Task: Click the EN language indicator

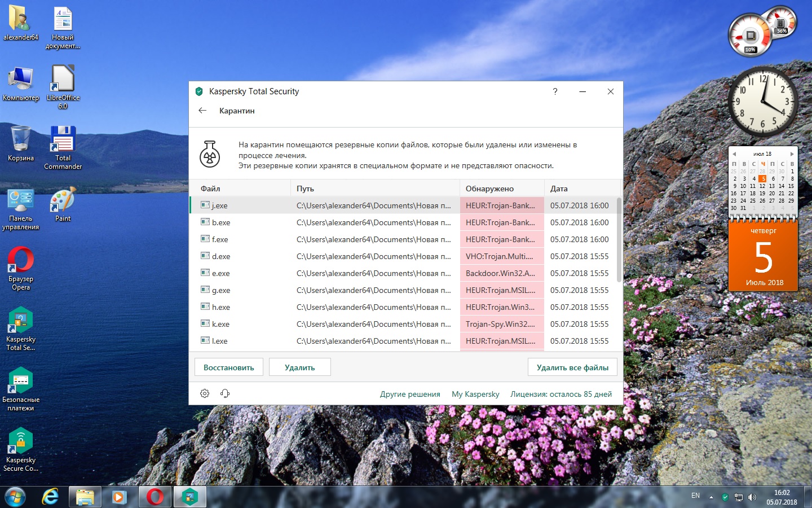Action: (x=695, y=496)
